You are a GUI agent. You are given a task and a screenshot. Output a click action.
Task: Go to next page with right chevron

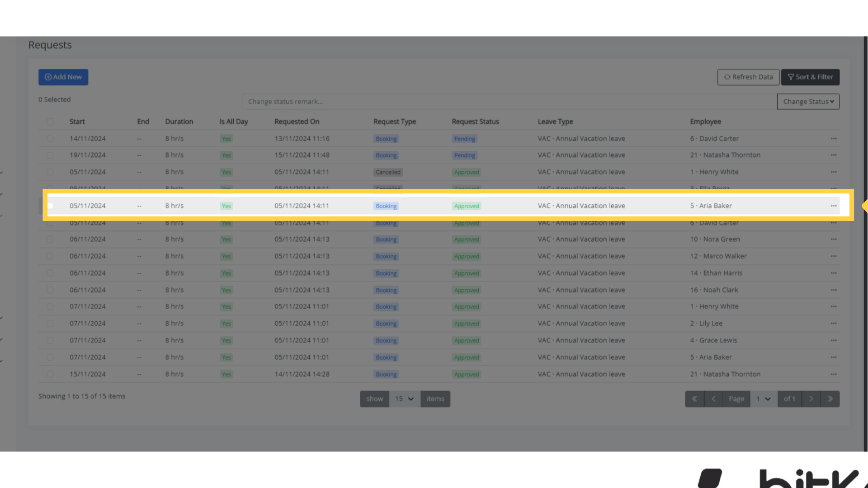point(811,399)
